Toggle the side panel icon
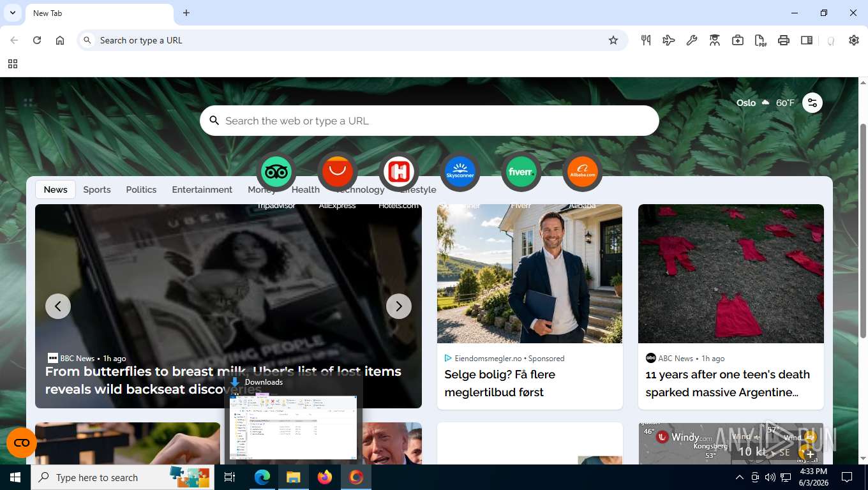The height and width of the screenshot is (490, 868). (807, 40)
